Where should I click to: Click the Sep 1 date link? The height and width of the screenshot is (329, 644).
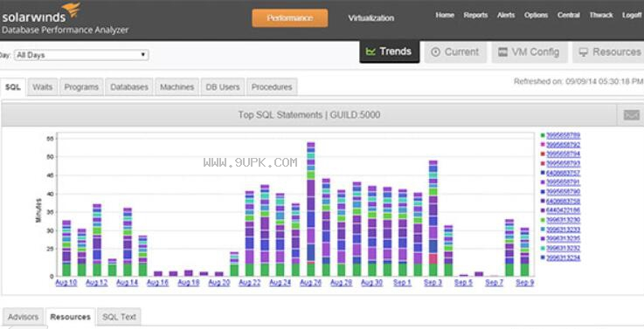point(402,283)
